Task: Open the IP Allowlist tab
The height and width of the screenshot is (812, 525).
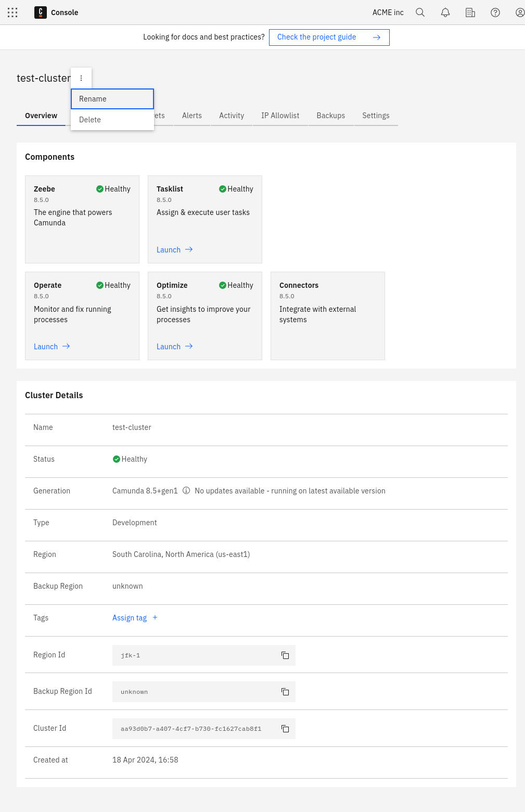Action: coord(280,116)
